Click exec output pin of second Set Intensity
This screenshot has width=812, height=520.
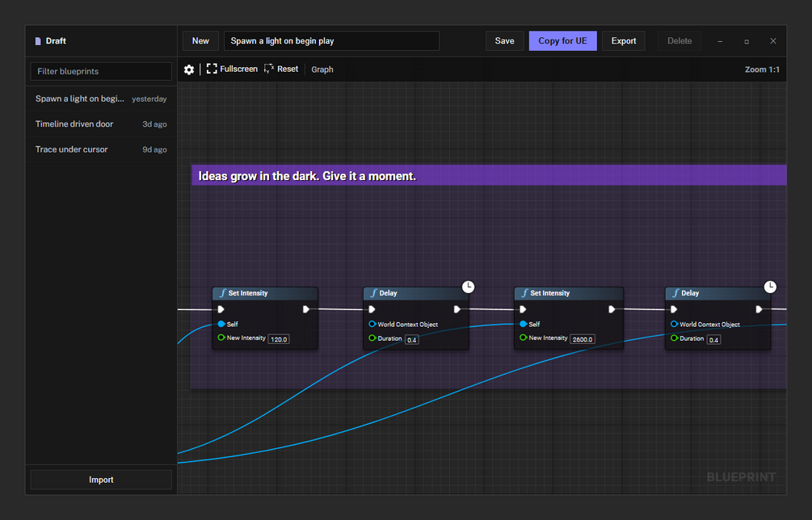[612, 309]
